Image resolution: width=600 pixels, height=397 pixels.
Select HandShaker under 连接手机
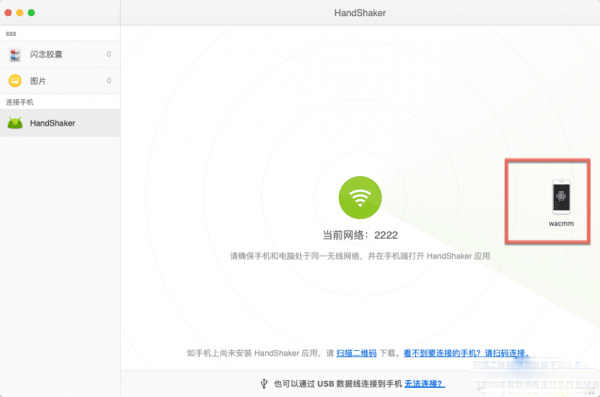tap(60, 123)
